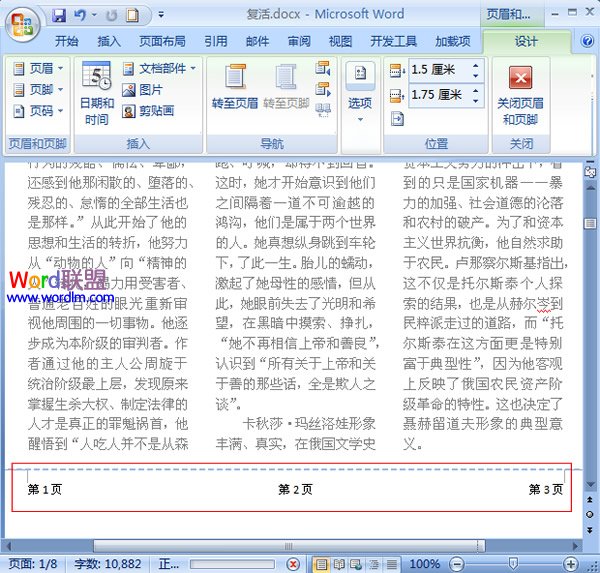The width and height of the screenshot is (600, 573).
Task: Open the 加载项 tab
Action: point(453,41)
